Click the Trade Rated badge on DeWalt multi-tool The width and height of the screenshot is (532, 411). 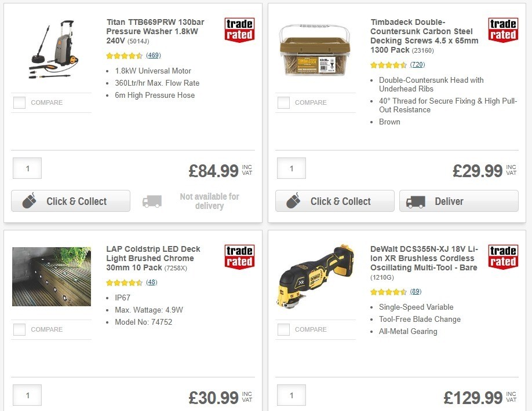(503, 258)
